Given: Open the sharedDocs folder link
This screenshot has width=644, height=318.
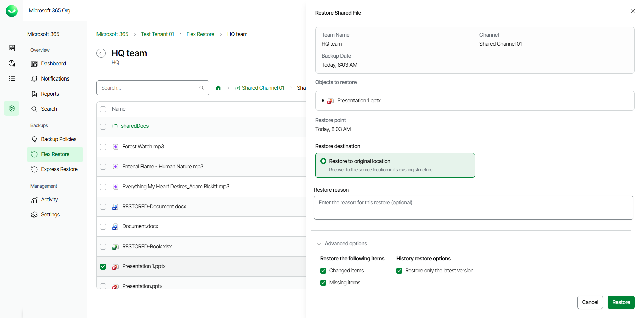Looking at the screenshot, I should [x=135, y=126].
